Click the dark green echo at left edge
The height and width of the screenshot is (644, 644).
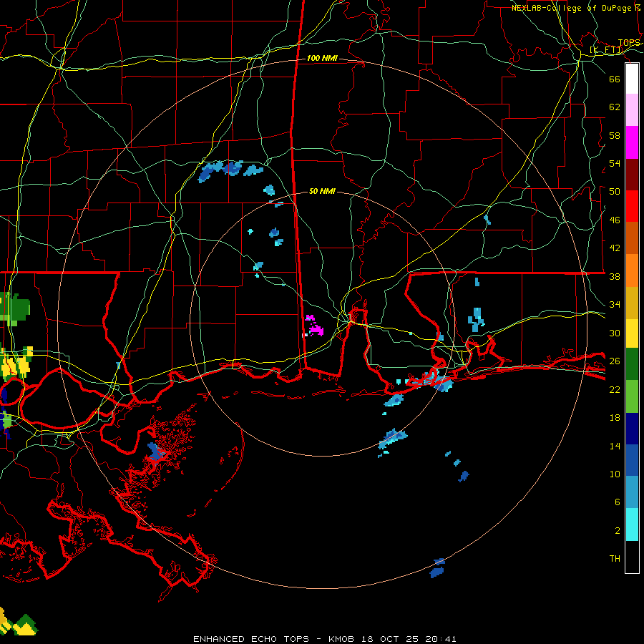(x=16, y=308)
